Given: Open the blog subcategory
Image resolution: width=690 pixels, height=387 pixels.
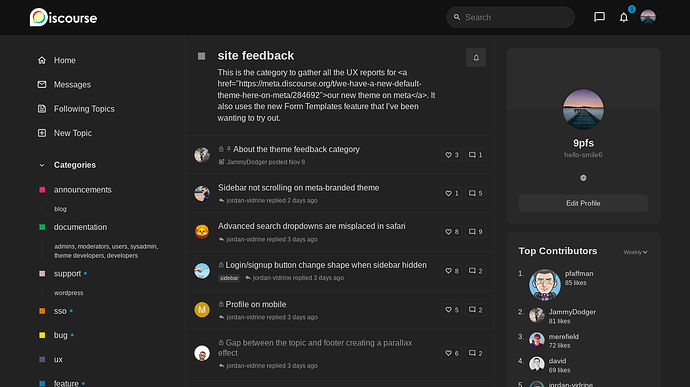Looking at the screenshot, I should click(60, 209).
